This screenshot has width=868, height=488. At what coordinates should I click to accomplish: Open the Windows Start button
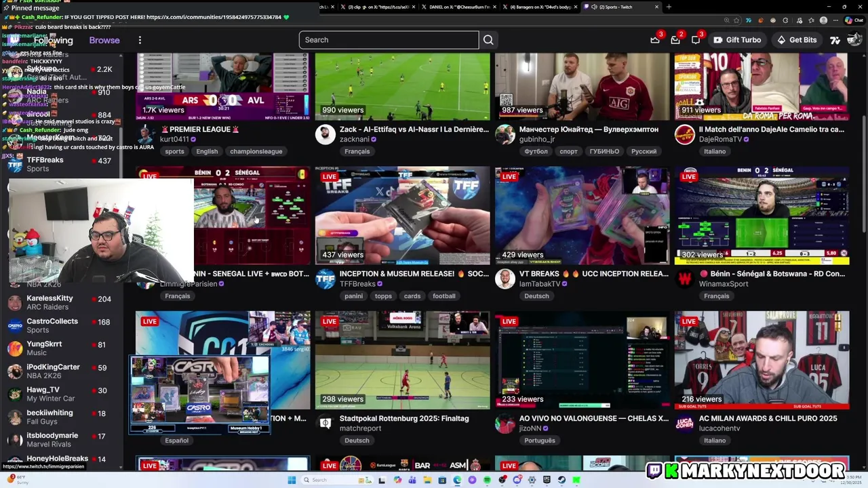(292, 480)
